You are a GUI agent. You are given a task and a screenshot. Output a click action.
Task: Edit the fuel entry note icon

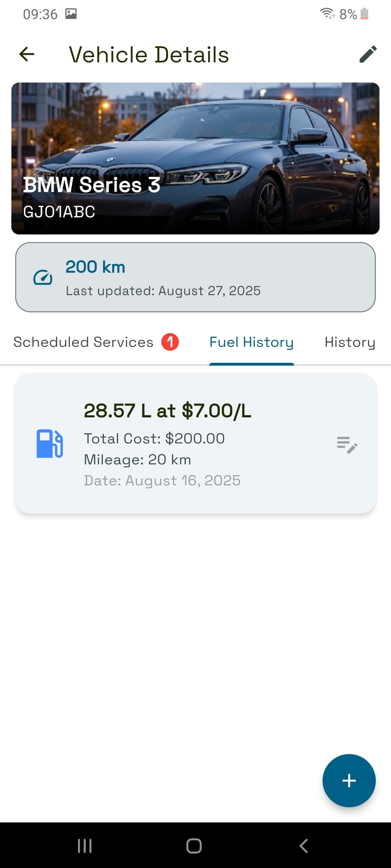pyautogui.click(x=347, y=444)
